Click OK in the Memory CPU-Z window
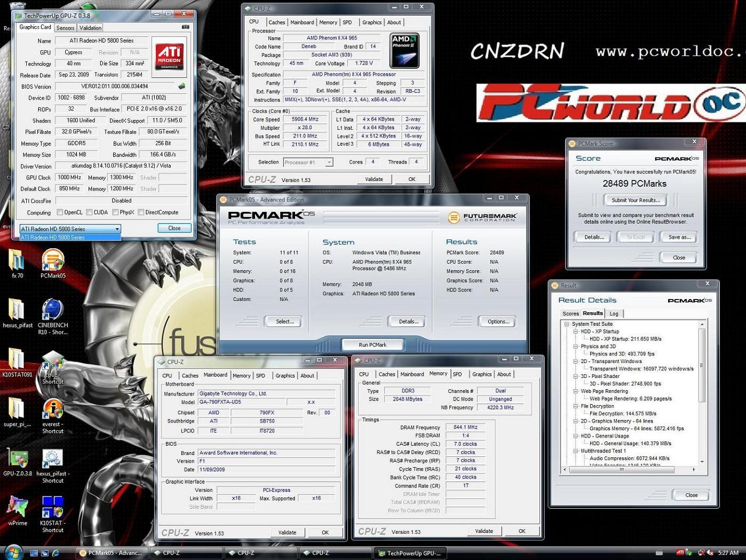This screenshot has height=560, width=746. [x=521, y=531]
